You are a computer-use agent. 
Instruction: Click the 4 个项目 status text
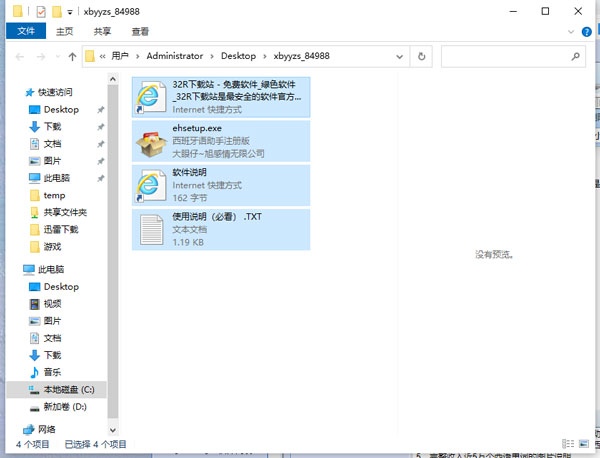pos(33,444)
